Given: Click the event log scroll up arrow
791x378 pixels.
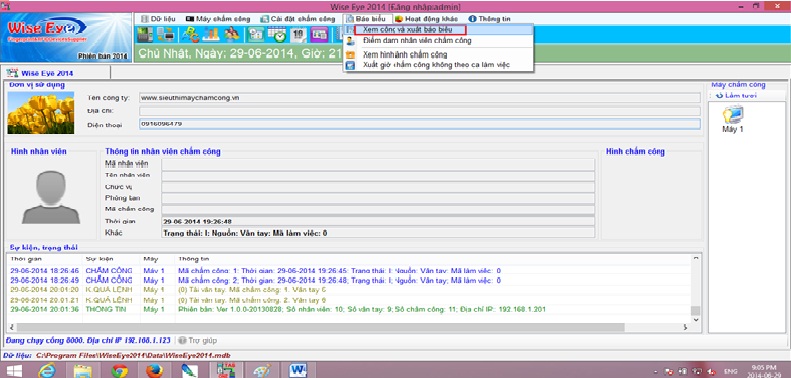Looking at the screenshot, I should coord(696,258).
